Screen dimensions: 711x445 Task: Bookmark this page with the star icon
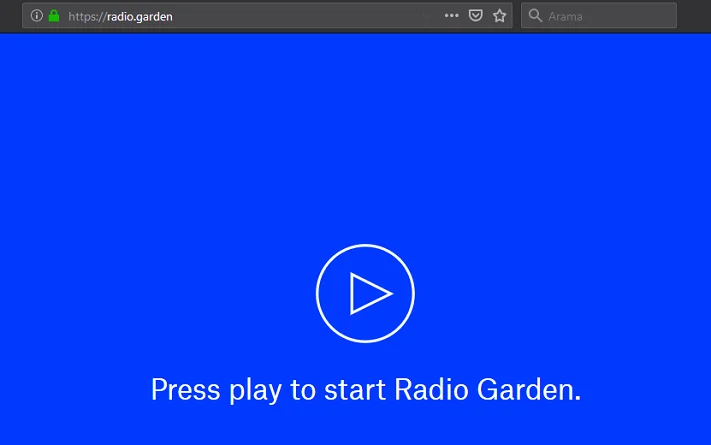[x=500, y=16]
